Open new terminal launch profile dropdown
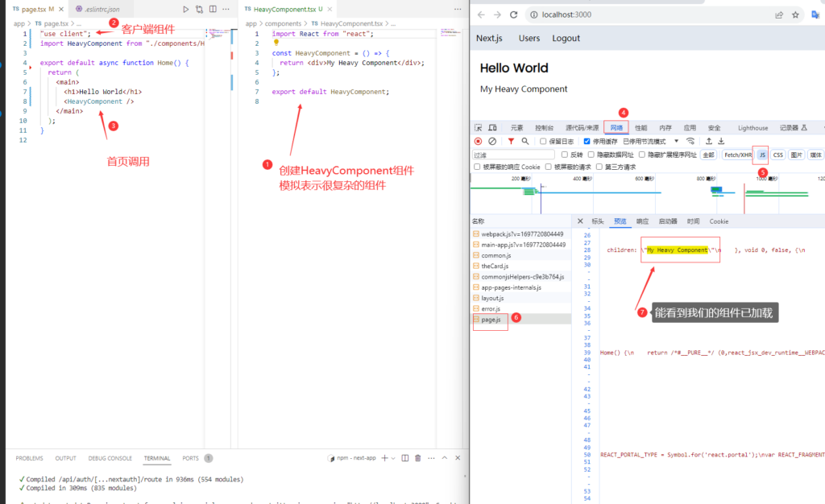This screenshot has height=504, width=825. pos(393,458)
